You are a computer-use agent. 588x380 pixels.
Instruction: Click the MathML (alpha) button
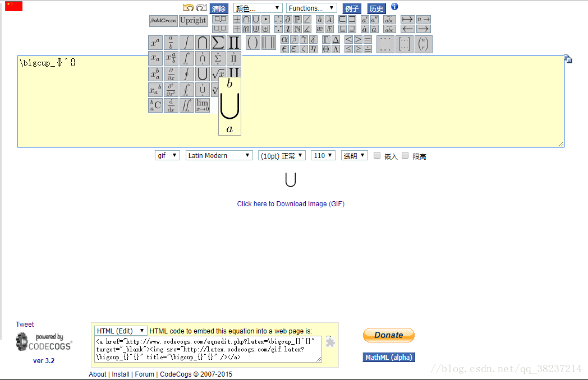(x=389, y=357)
